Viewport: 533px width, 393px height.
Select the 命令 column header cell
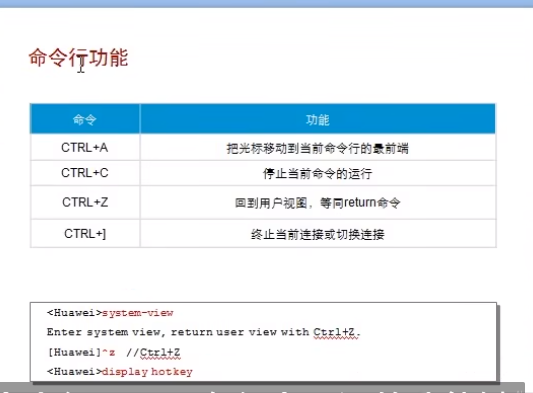[85, 119]
